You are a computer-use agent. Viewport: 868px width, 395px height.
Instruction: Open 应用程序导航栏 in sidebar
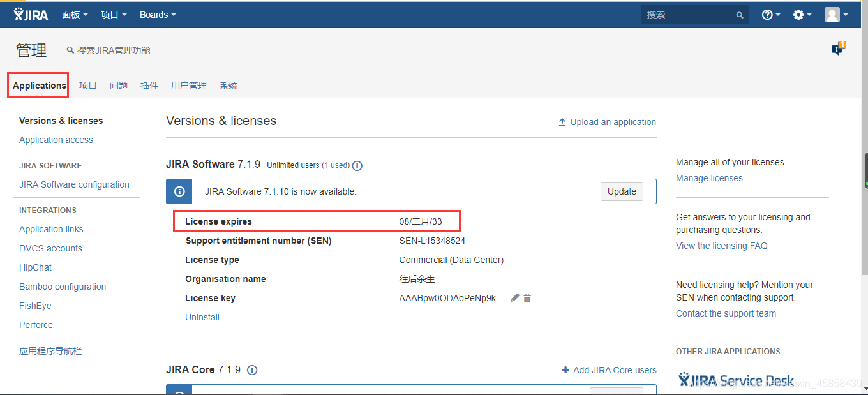(x=50, y=351)
